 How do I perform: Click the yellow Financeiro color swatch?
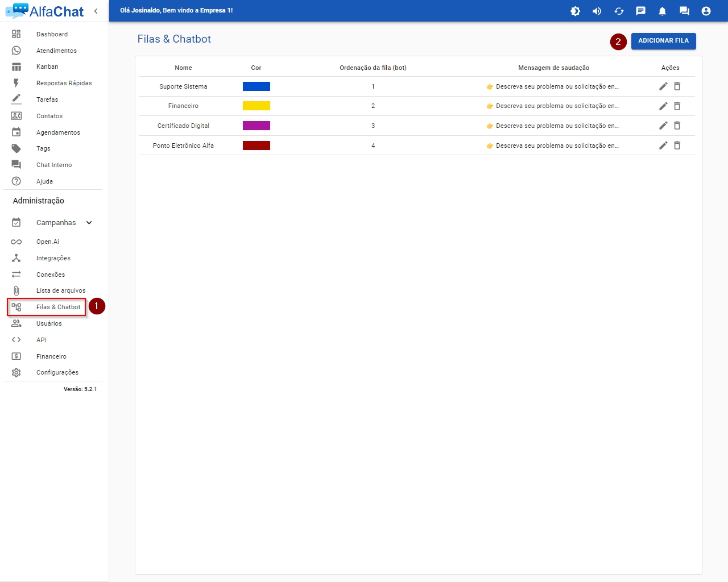tap(256, 106)
